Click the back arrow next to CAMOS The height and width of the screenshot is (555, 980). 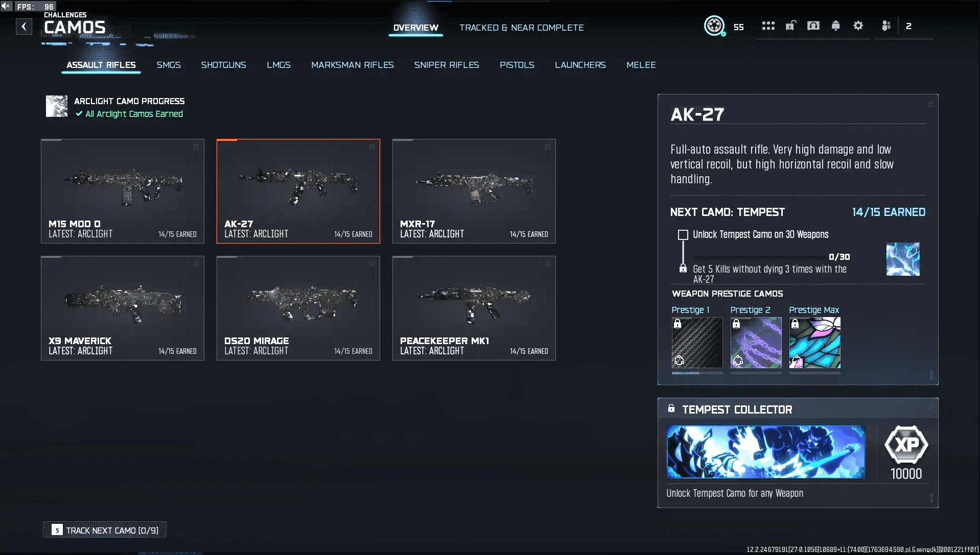pos(24,27)
